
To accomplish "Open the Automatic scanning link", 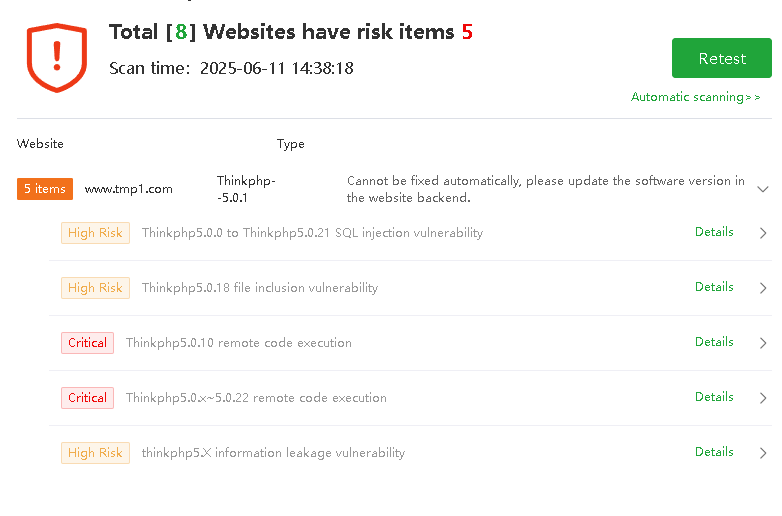I will pyautogui.click(x=695, y=97).
